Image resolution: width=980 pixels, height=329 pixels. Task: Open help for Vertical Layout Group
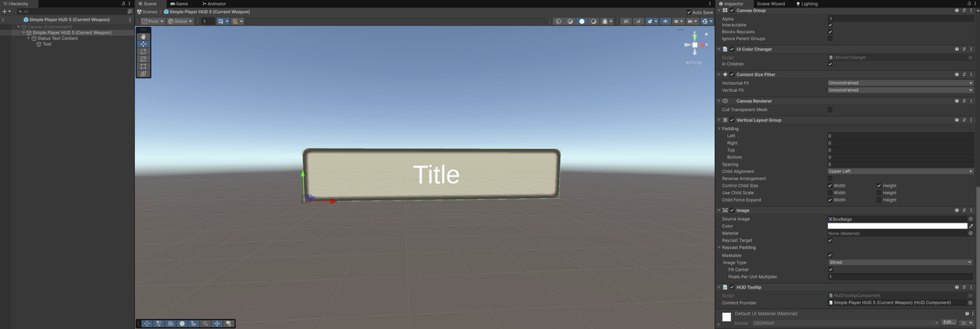tap(956, 120)
